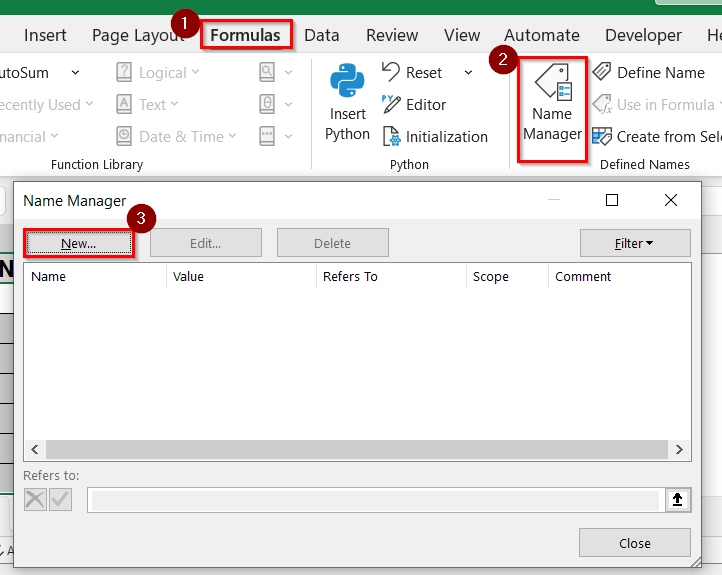Open the Filter dropdown in Name Manager

(635, 243)
